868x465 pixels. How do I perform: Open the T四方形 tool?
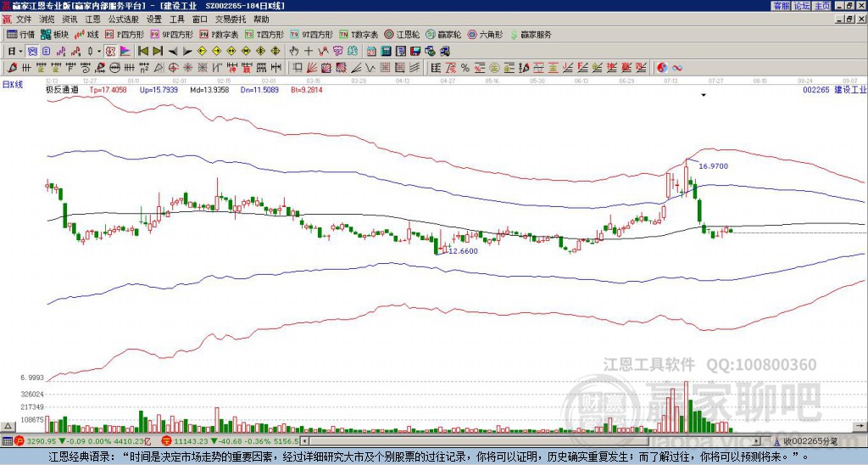click(264, 34)
